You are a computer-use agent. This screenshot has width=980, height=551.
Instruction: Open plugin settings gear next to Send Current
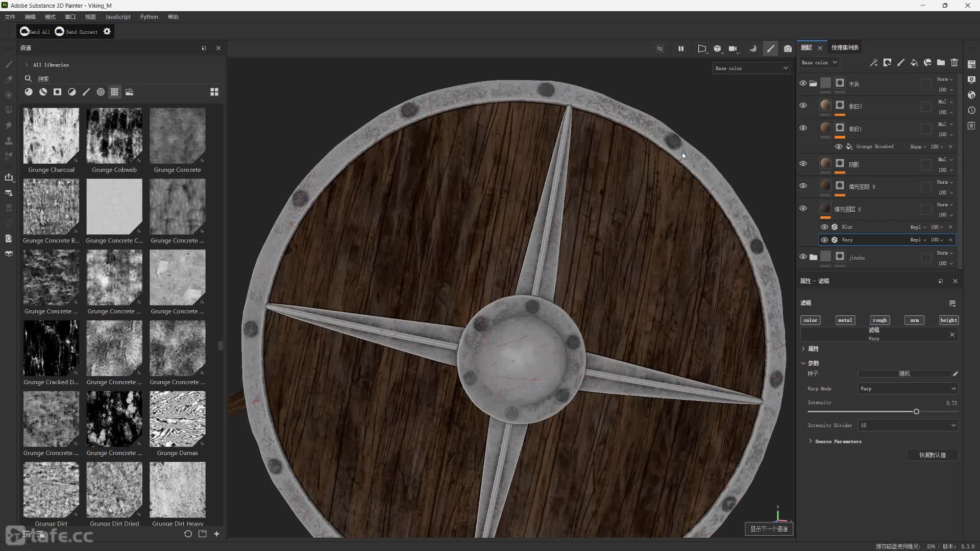click(107, 31)
